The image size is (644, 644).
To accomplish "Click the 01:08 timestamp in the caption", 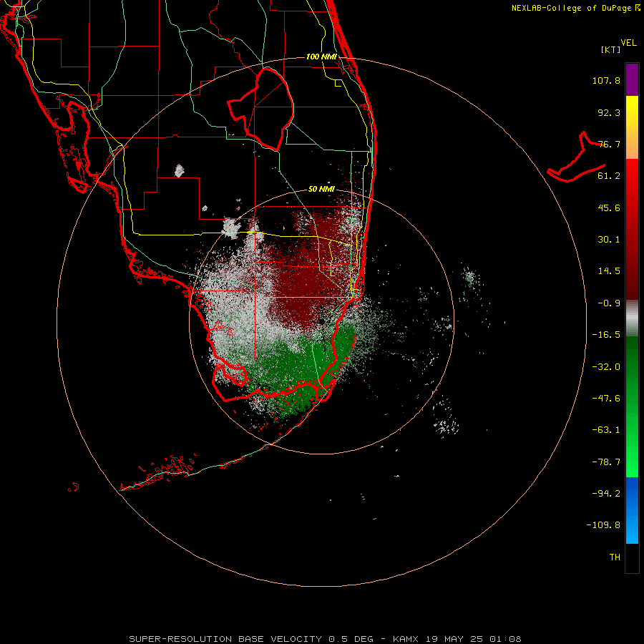I will (x=506, y=639).
